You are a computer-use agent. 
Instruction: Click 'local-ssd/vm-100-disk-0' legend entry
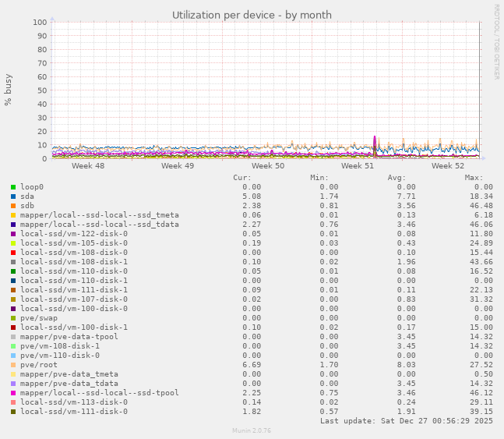pos(74,308)
